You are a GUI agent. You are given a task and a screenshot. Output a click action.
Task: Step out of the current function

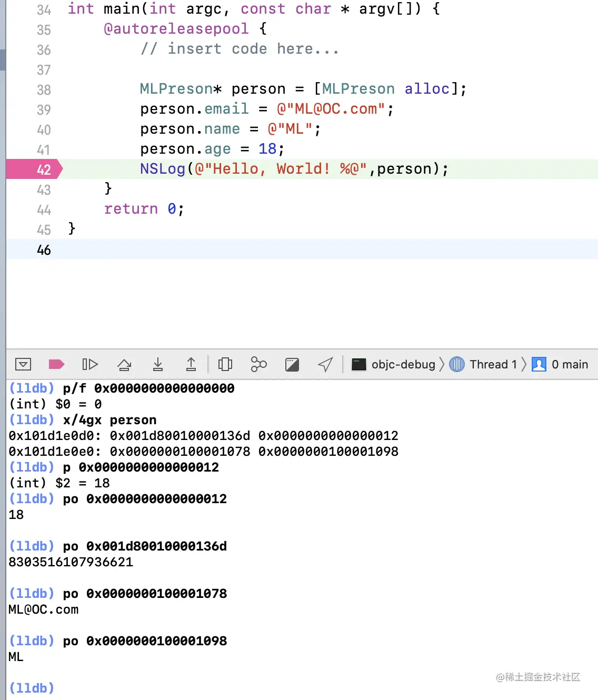click(x=191, y=364)
